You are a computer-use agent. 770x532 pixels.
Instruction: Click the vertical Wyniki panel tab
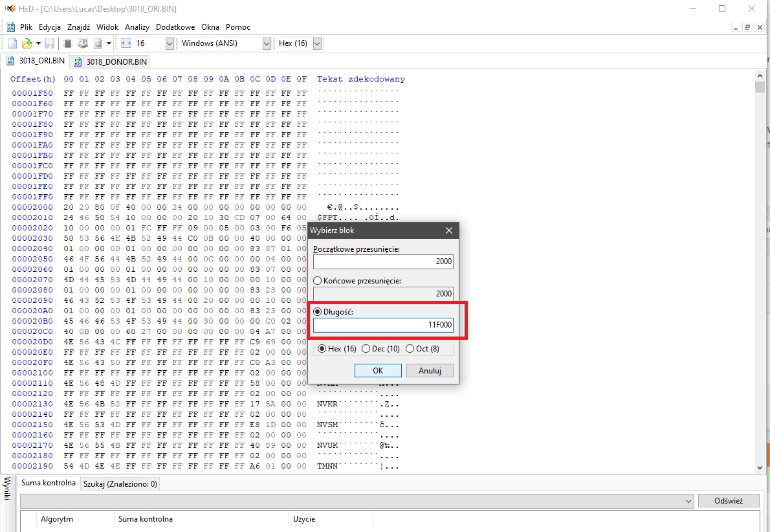7,488
